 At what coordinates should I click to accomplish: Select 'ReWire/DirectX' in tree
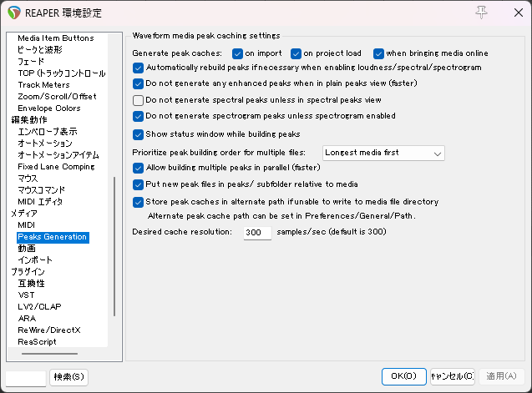48,330
